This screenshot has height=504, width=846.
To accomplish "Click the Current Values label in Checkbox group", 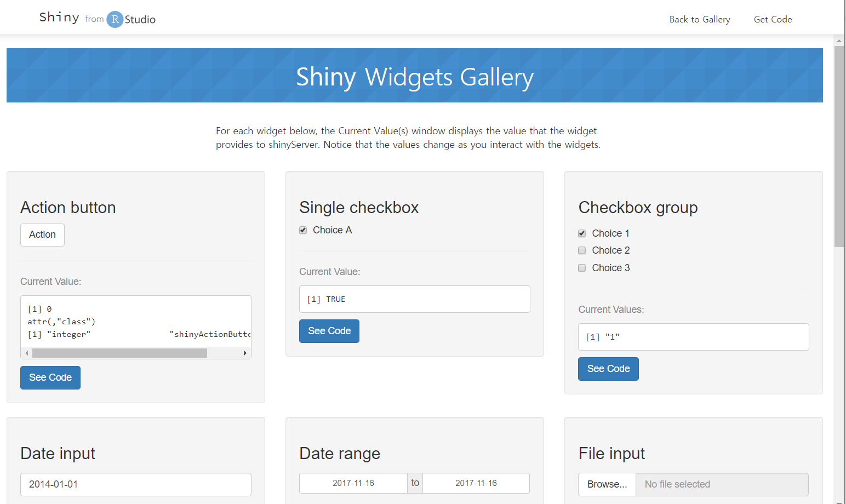I will [611, 310].
